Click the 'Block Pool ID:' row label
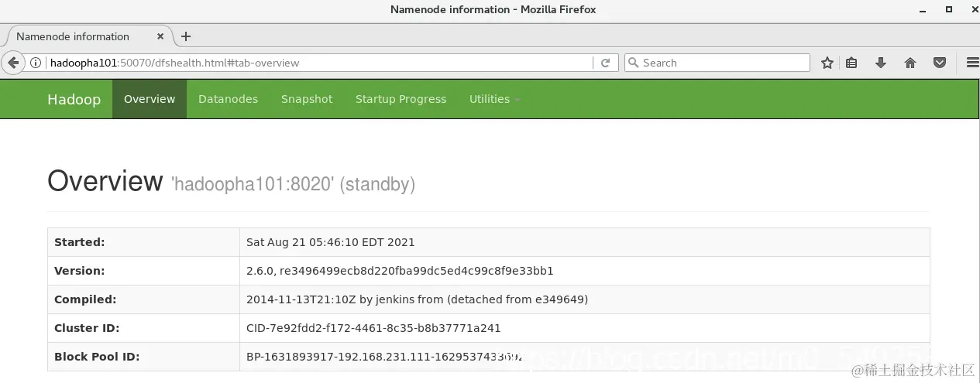The width and height of the screenshot is (980, 383). pos(97,357)
